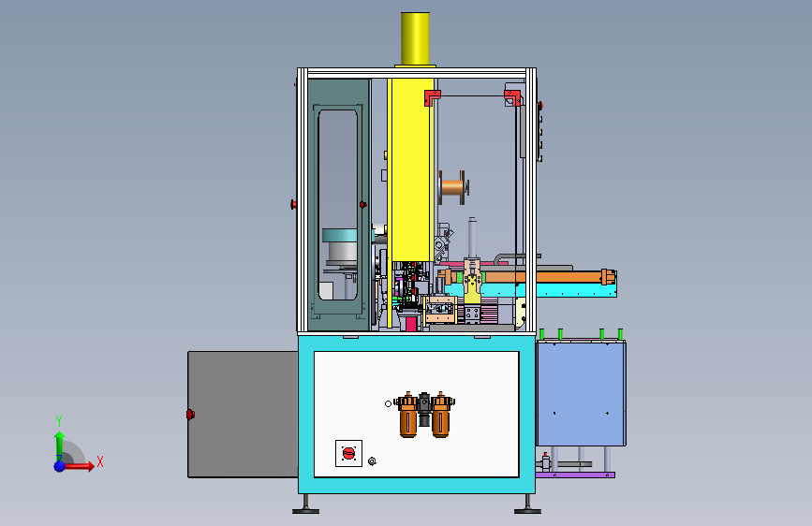Click the tall yellow vertical column cover
Image resolution: width=812 pixels, height=526 pixels.
(x=412, y=169)
